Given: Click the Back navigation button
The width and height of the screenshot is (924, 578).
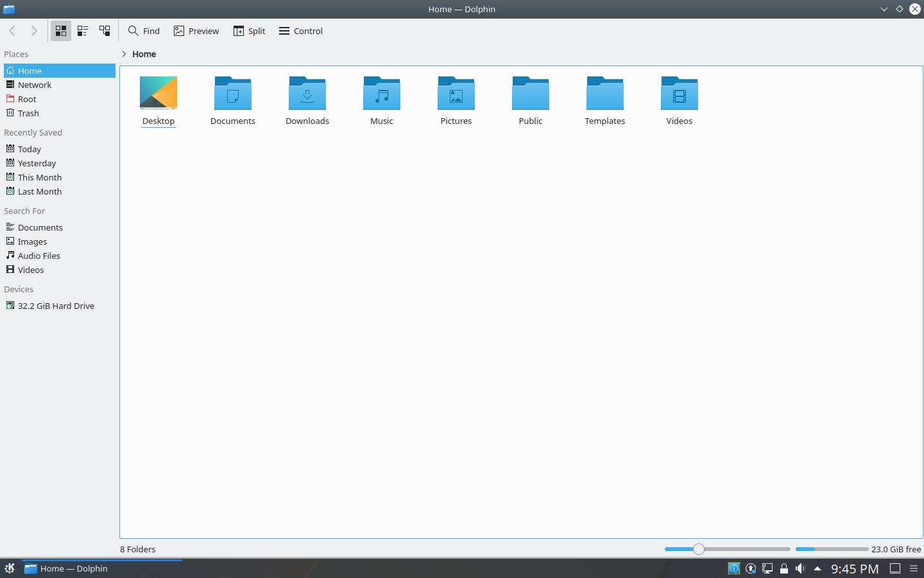Looking at the screenshot, I should [x=12, y=30].
